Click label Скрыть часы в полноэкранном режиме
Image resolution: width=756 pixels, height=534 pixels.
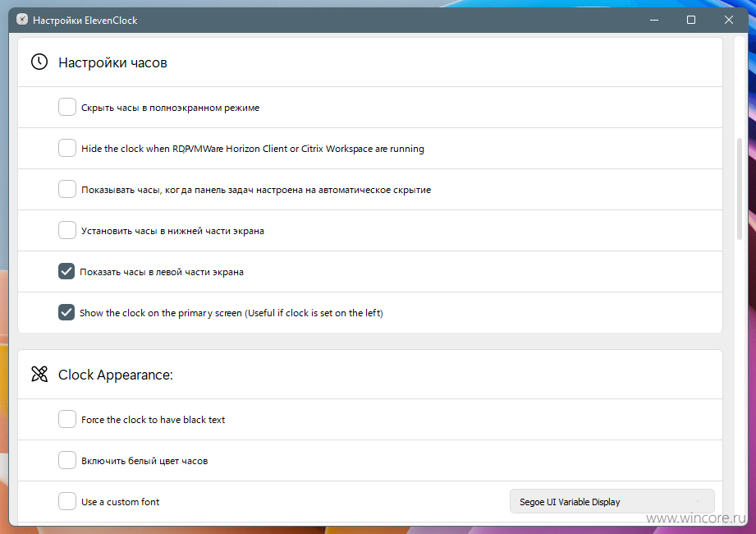pyautogui.click(x=170, y=108)
